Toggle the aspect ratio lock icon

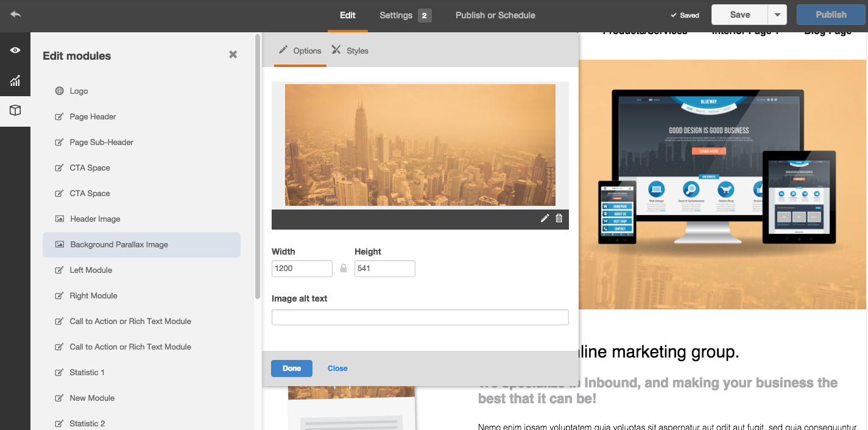pos(344,269)
